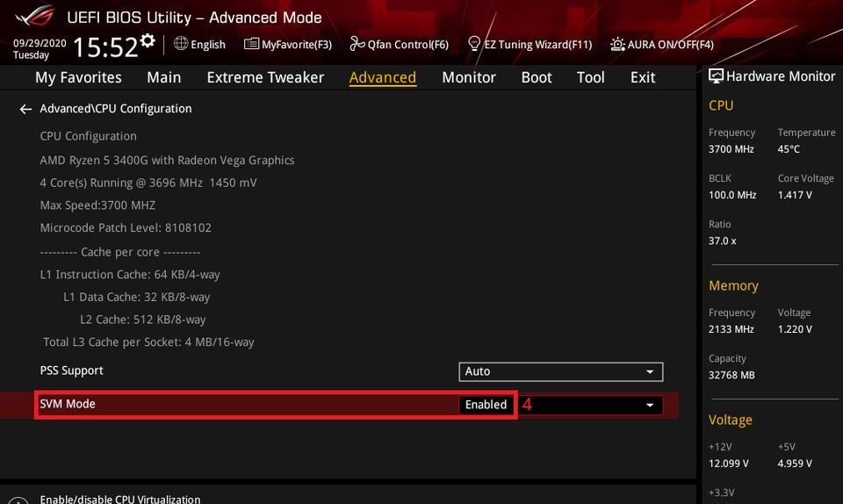843x504 pixels.
Task: Click the AMD Ryzen 5 3400G text
Action: point(167,160)
